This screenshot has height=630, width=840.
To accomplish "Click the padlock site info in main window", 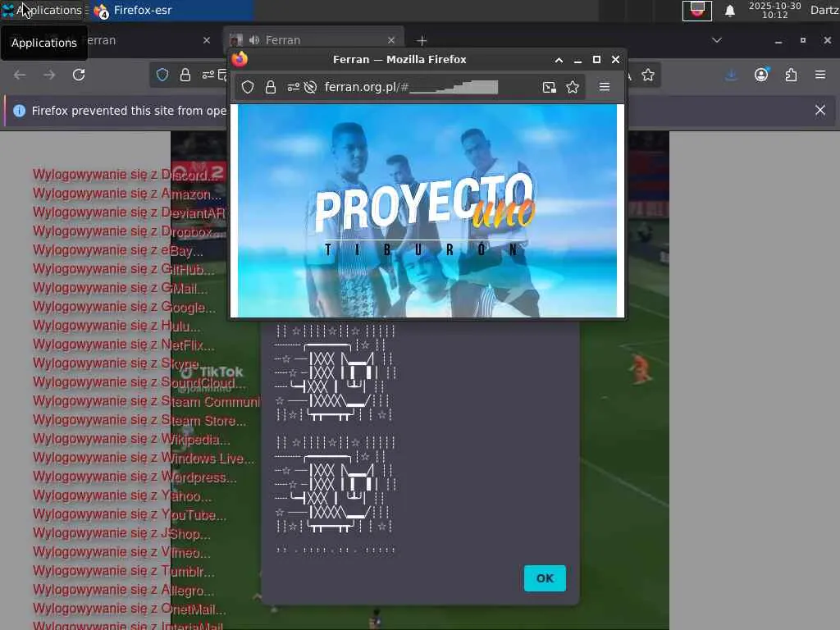I will pos(185,75).
